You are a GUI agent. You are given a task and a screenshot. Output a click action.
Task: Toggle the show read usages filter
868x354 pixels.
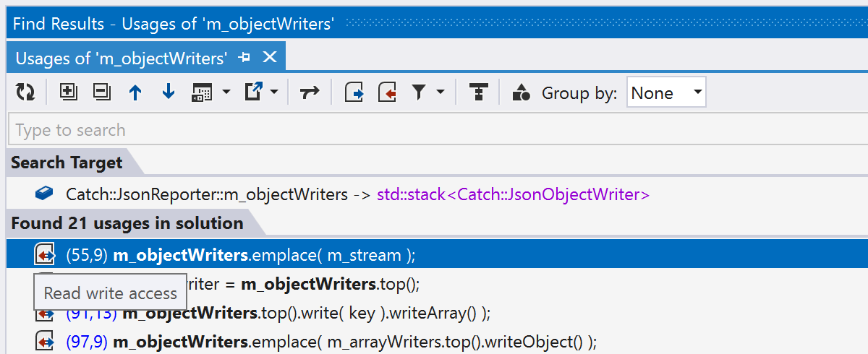(x=354, y=92)
